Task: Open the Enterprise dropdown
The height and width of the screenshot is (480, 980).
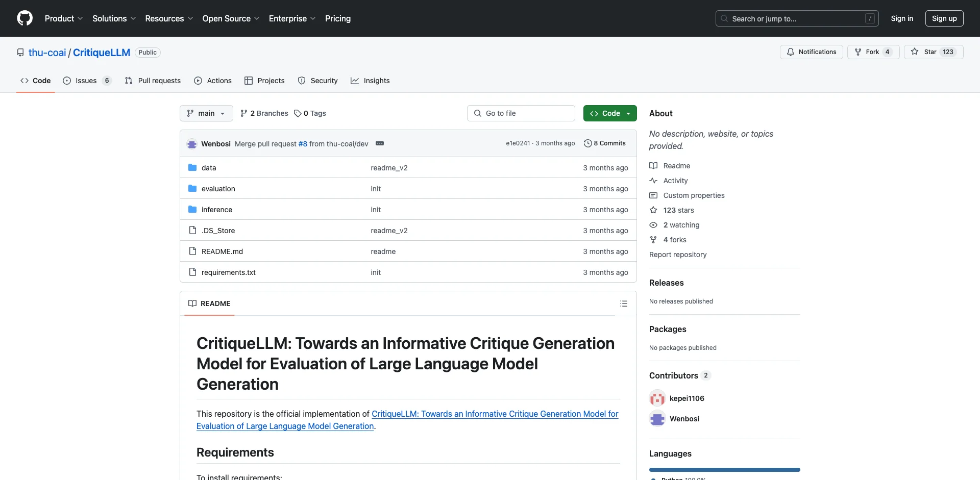Action: [292, 18]
